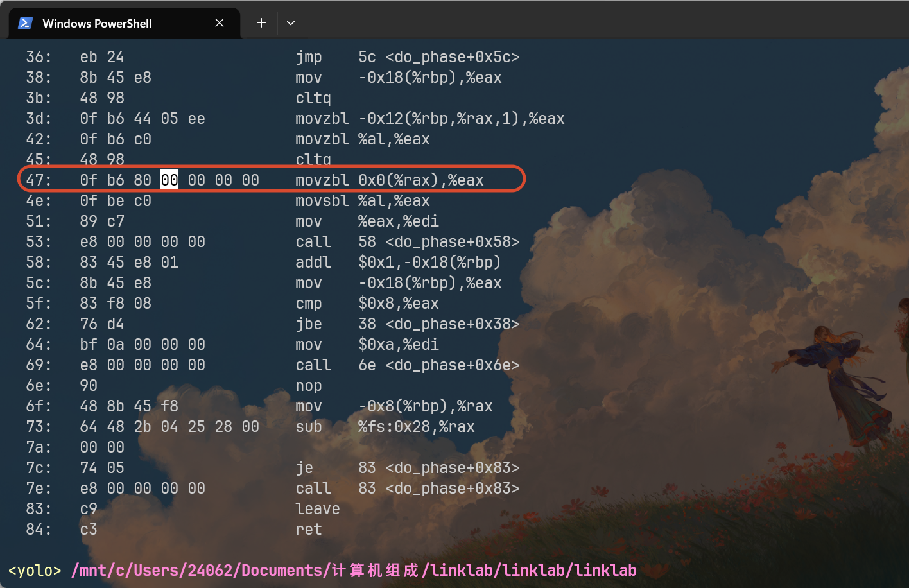Click the 'movzbl -0x12(%rbp,%rax,1),%eax' line
This screenshot has height=588, width=909.
[x=430, y=119]
